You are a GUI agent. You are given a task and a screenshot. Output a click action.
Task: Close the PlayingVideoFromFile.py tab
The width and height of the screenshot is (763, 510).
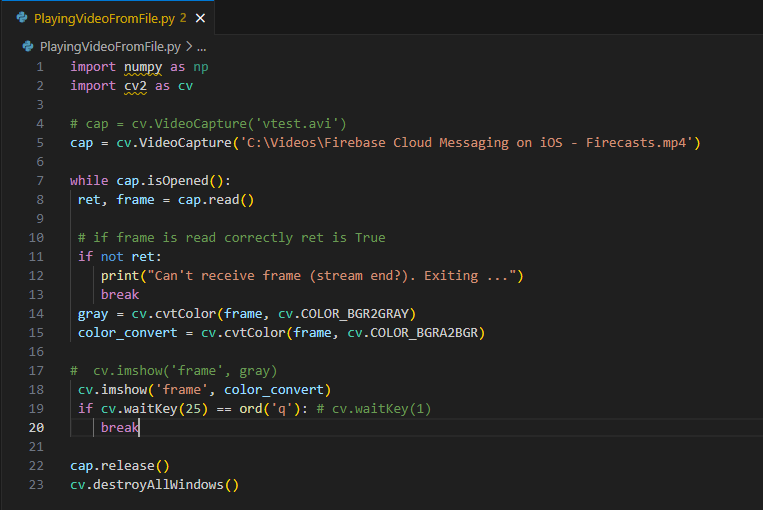point(200,18)
